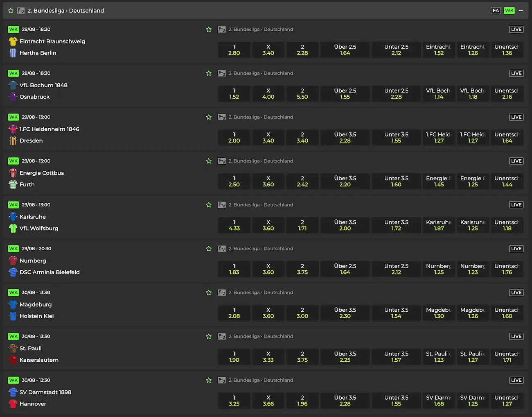Click the date 30/08 · 13:30 for St. Pauli
532x417 pixels.
tap(36, 336)
